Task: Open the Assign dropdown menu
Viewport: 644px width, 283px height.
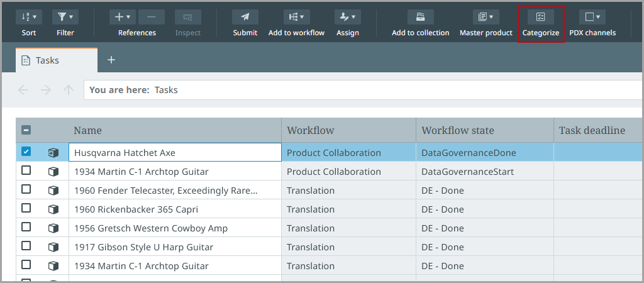Action: coord(347,17)
